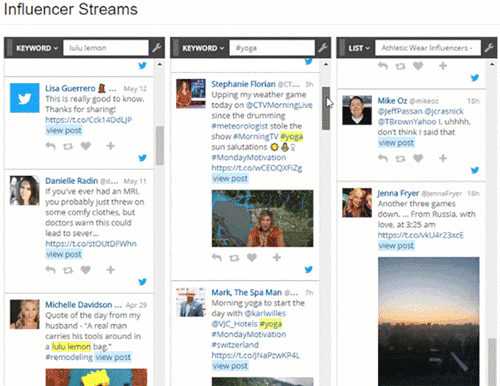
Task: Open the LIST type dropdown in third stream
Action: pos(359,48)
